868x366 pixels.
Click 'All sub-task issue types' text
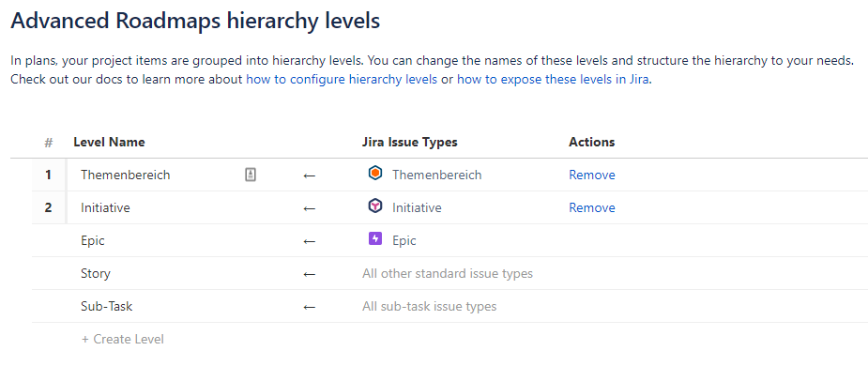pyautogui.click(x=429, y=306)
